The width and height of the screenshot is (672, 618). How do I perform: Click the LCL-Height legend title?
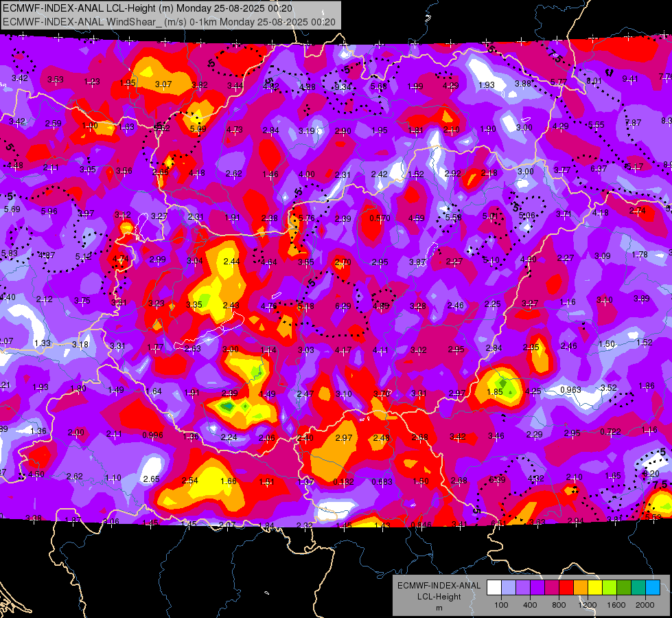tap(439, 597)
